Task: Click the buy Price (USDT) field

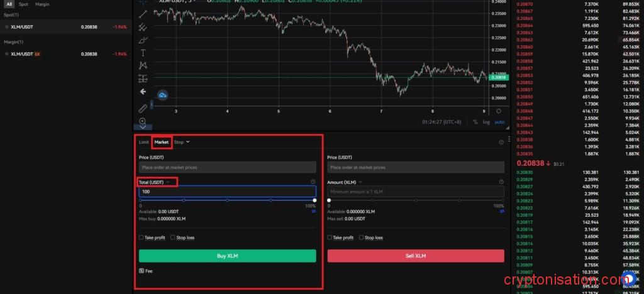Action: click(x=228, y=167)
